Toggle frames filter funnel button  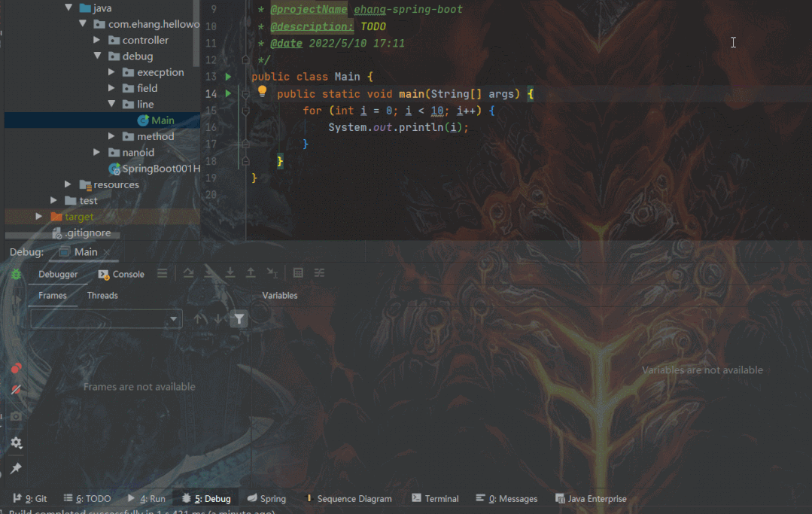tap(239, 319)
